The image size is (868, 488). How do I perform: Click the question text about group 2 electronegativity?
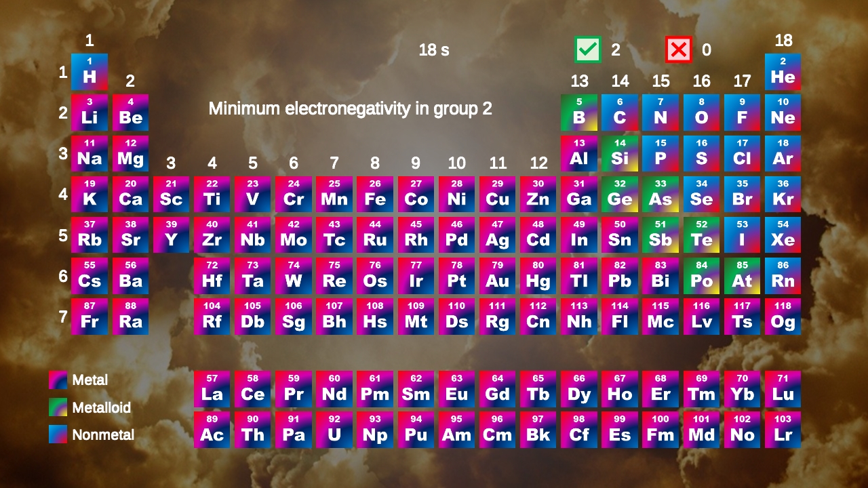click(350, 108)
